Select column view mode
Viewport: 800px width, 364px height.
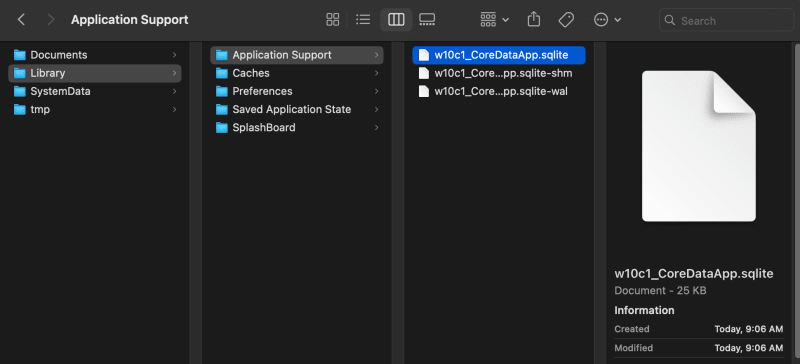tap(396, 20)
